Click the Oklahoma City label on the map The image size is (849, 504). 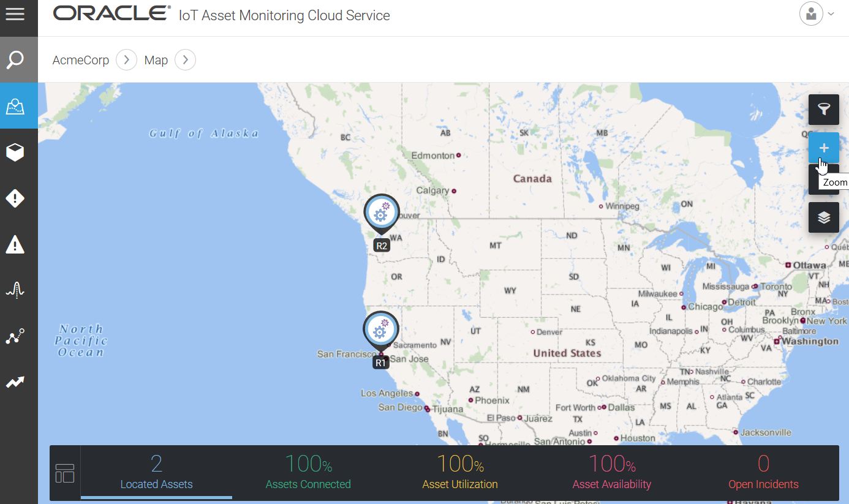click(629, 378)
